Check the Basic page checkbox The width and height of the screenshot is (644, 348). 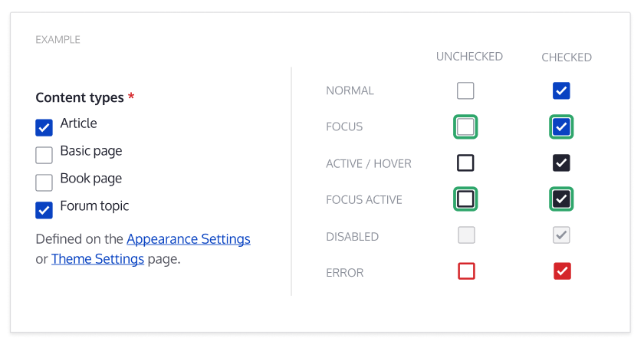point(44,155)
